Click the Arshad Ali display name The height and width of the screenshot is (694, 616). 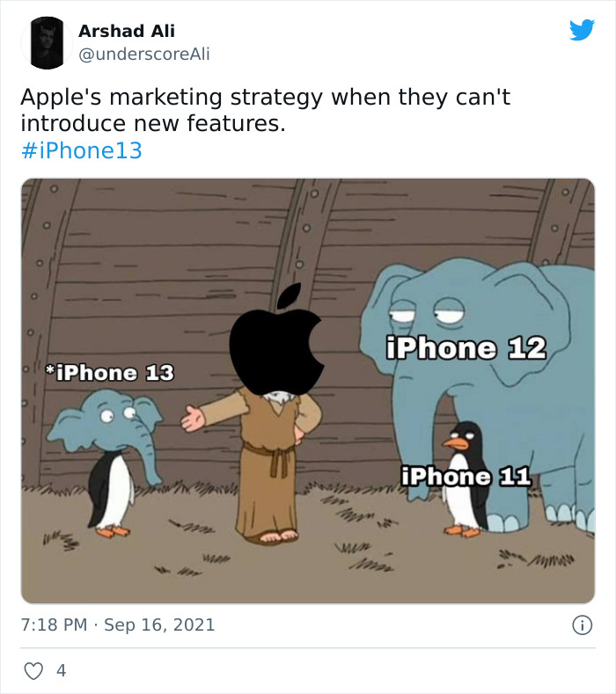click(x=127, y=31)
